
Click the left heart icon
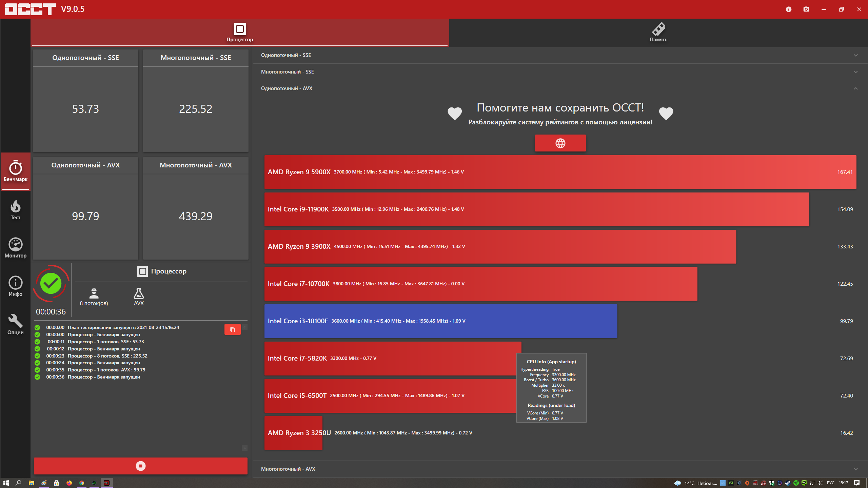pos(455,114)
